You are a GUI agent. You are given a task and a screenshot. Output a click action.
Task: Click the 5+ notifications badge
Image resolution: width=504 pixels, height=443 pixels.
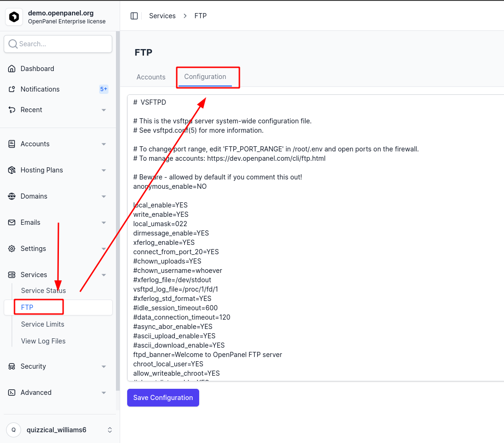[103, 89]
